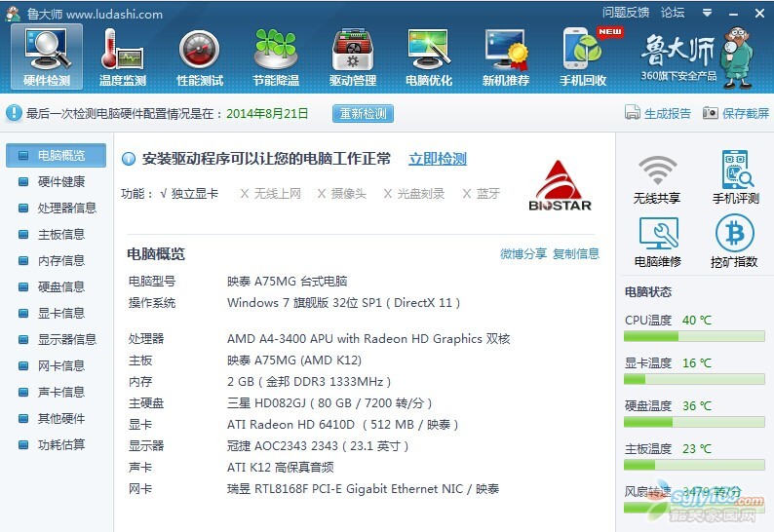Open the title bar dropdown menu arrow

(x=707, y=13)
